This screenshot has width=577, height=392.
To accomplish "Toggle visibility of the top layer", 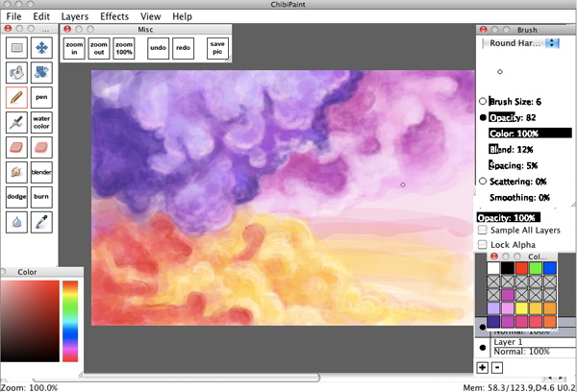I will [483, 327].
